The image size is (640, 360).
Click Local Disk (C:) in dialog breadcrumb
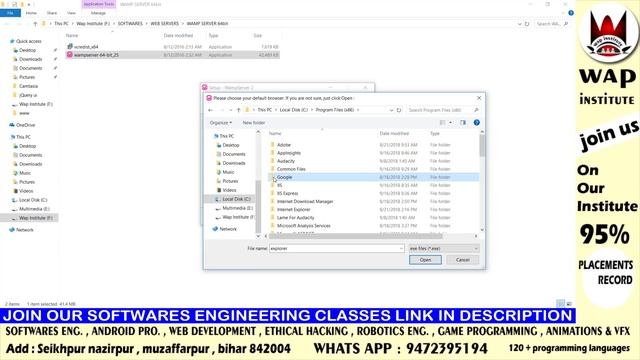point(293,110)
